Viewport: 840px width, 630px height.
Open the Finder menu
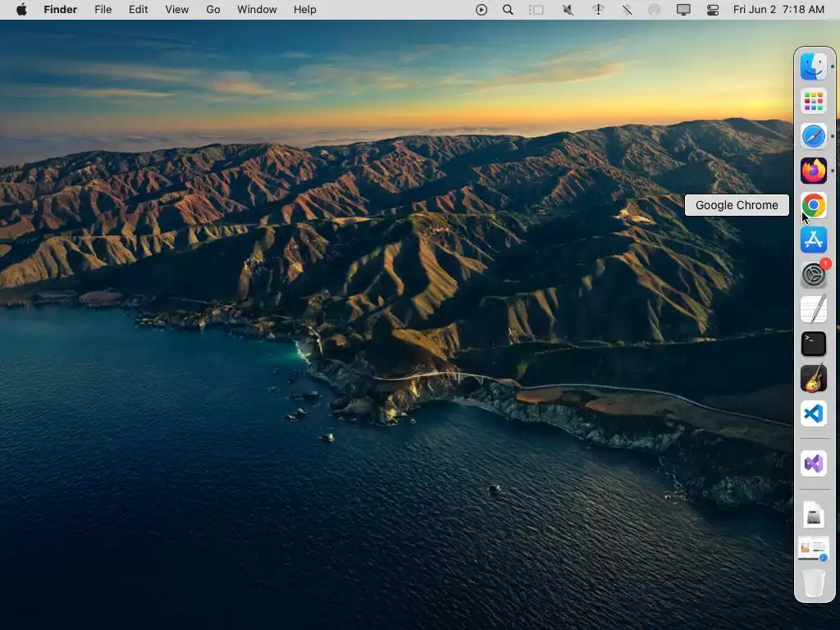pos(61,10)
